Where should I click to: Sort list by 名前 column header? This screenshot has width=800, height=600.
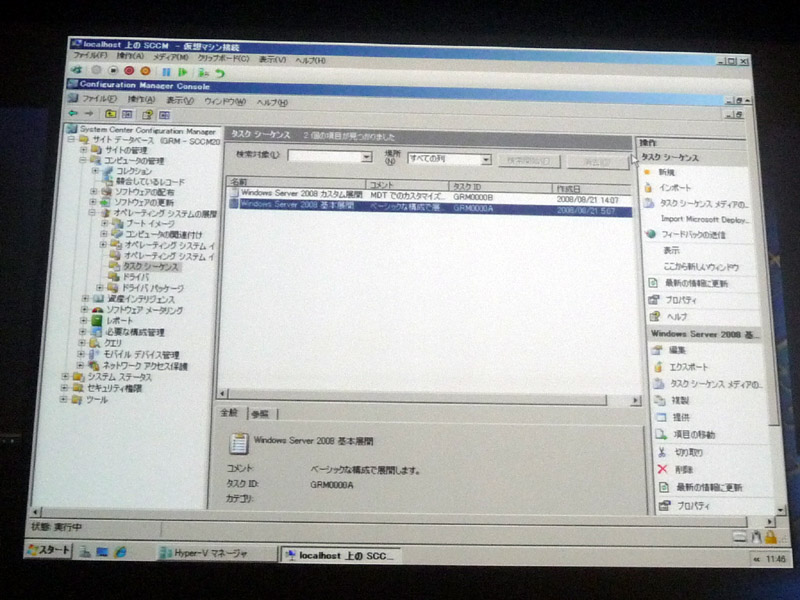(296, 182)
